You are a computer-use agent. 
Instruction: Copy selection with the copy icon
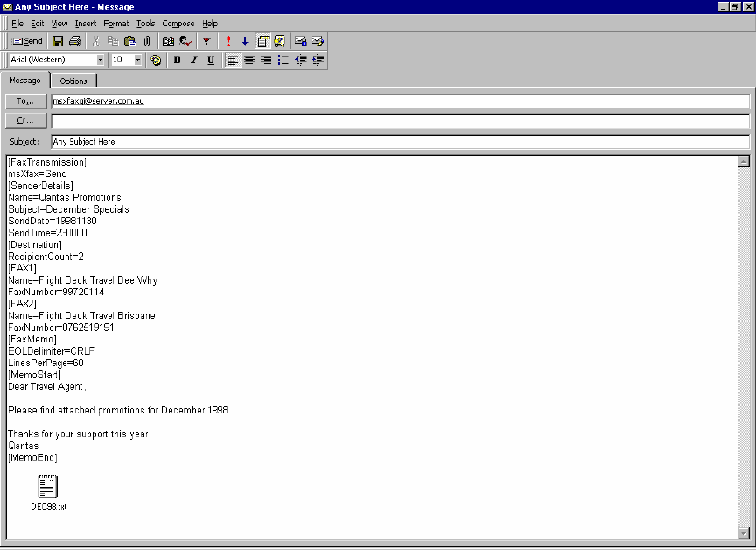click(113, 41)
